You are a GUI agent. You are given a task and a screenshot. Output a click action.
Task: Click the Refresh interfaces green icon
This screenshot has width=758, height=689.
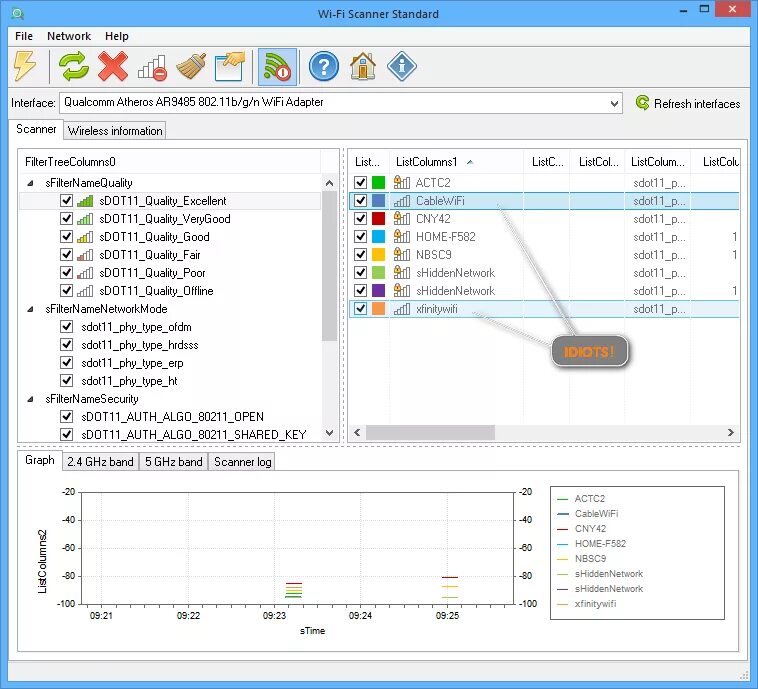pyautogui.click(x=642, y=103)
